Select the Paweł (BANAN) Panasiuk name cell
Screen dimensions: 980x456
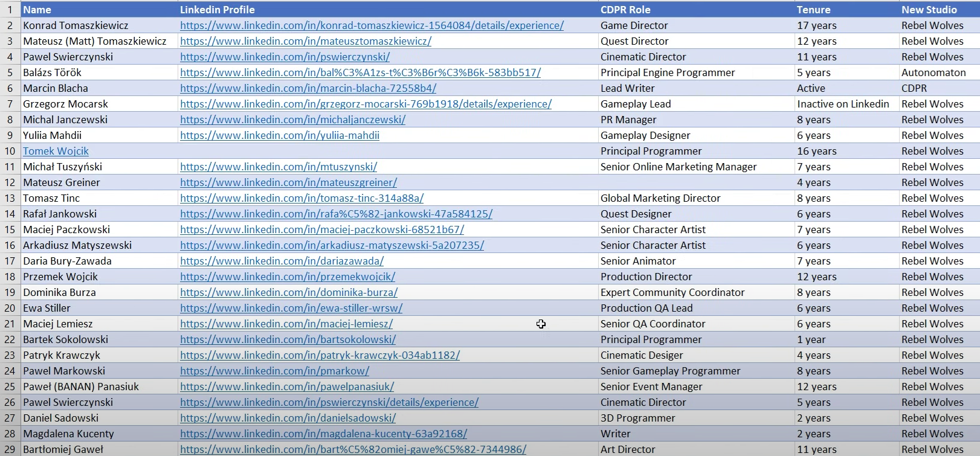(x=99, y=387)
